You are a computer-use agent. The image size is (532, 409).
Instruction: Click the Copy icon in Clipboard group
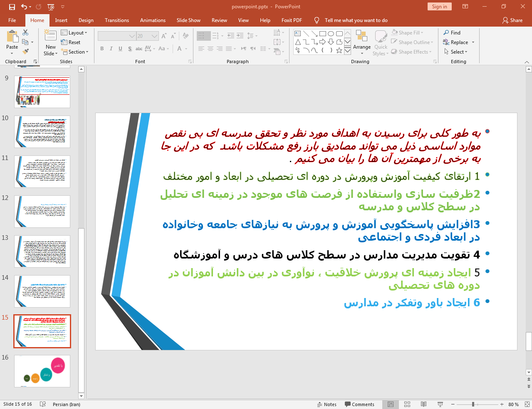[25, 42]
